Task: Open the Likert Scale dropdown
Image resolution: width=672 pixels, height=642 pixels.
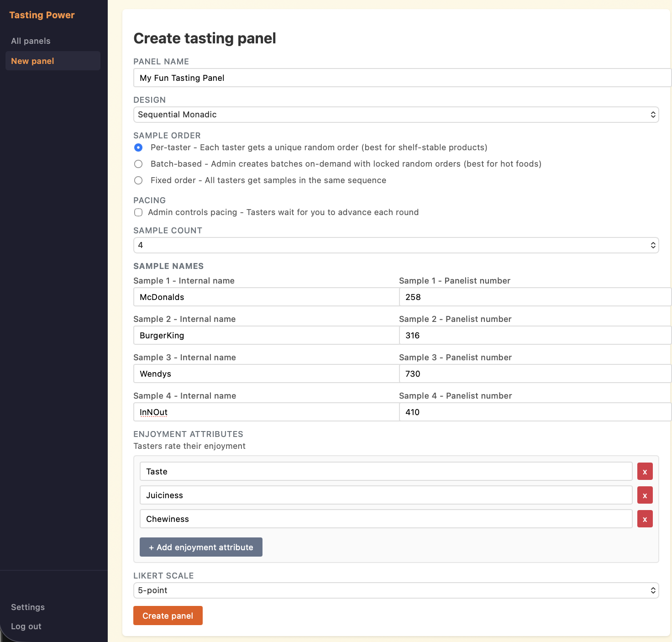Action: (396, 590)
